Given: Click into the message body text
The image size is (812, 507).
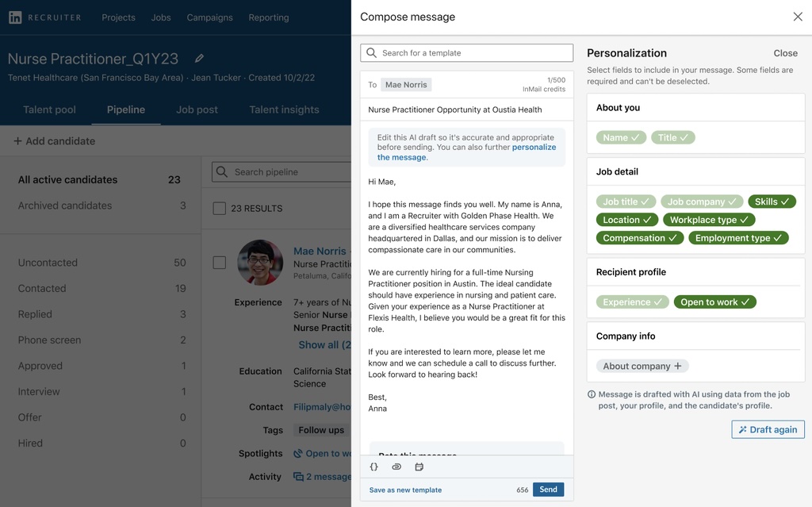Looking at the screenshot, I should (466, 294).
